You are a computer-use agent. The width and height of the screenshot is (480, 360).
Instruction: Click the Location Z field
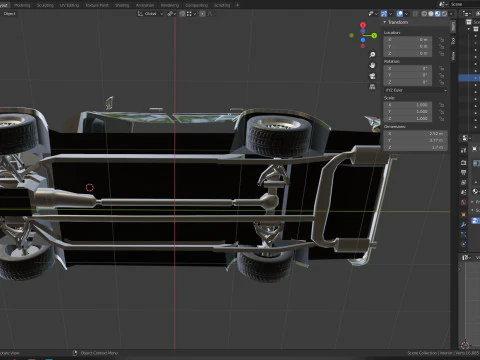pos(408,53)
